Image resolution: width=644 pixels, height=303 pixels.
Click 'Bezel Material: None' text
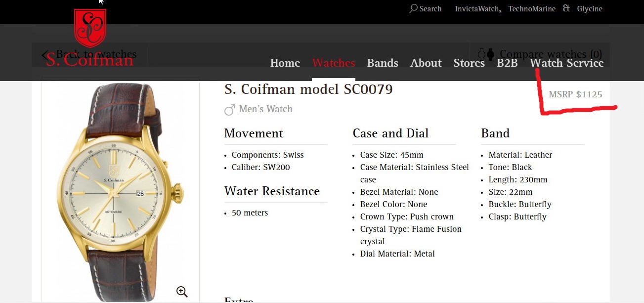click(x=399, y=192)
